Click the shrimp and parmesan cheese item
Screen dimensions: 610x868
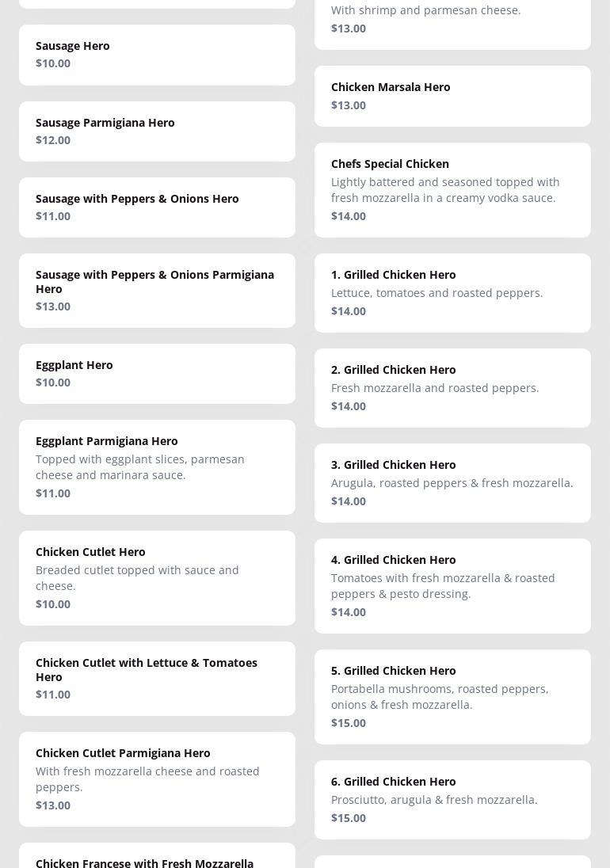452,20
